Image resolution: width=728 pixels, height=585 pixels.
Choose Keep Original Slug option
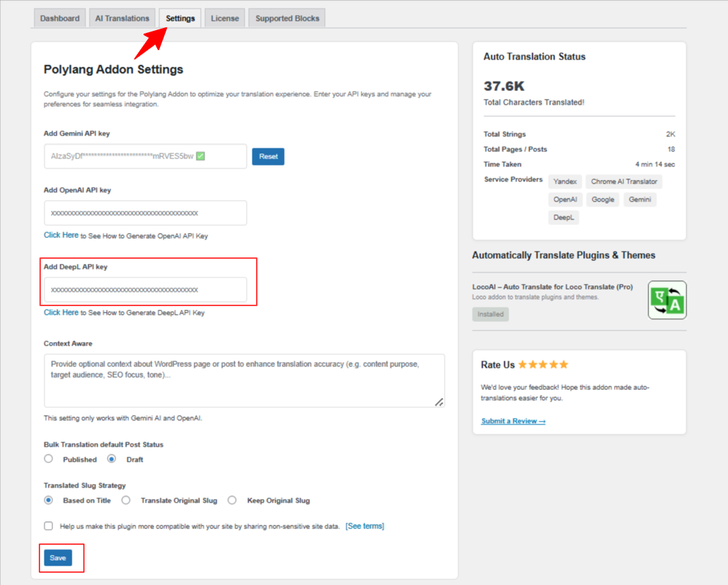pos(232,500)
